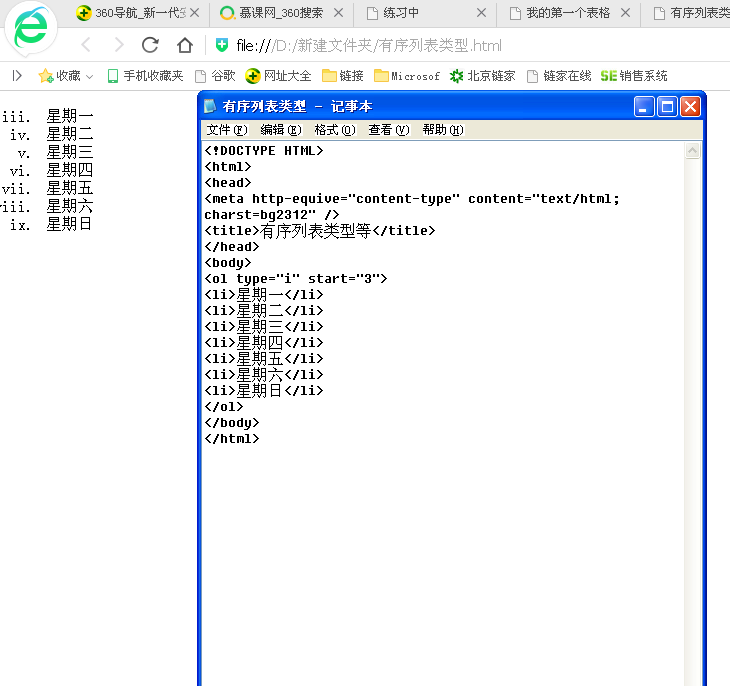Minimize the Notepad window

click(644, 107)
